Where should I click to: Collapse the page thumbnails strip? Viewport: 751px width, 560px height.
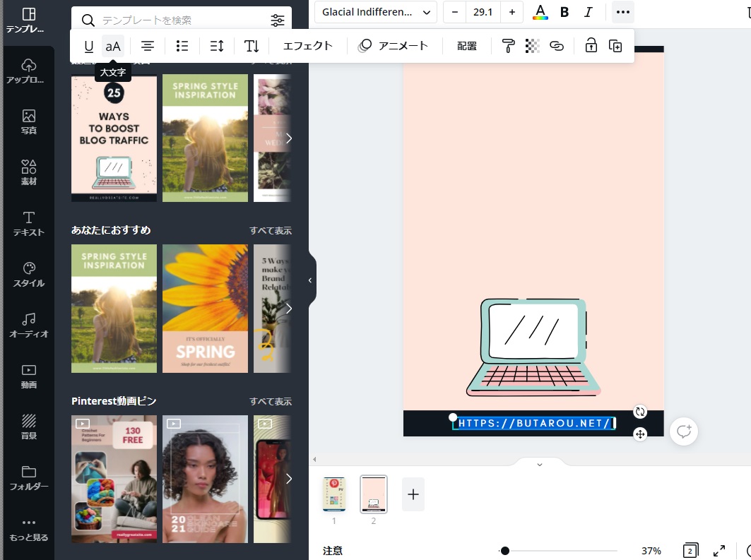point(540,464)
